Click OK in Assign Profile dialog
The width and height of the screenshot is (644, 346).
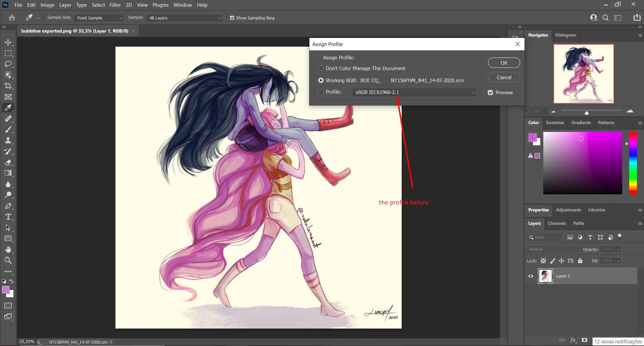(x=504, y=63)
